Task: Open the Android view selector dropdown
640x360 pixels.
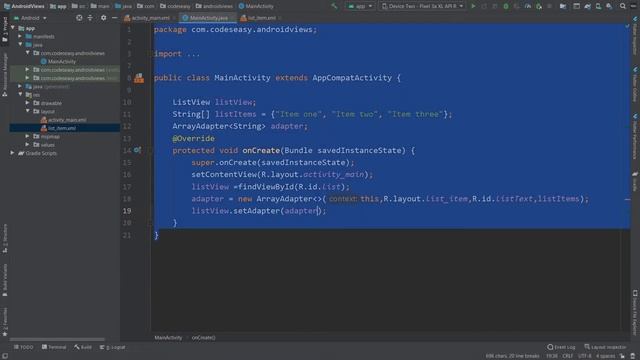Action: coord(30,18)
